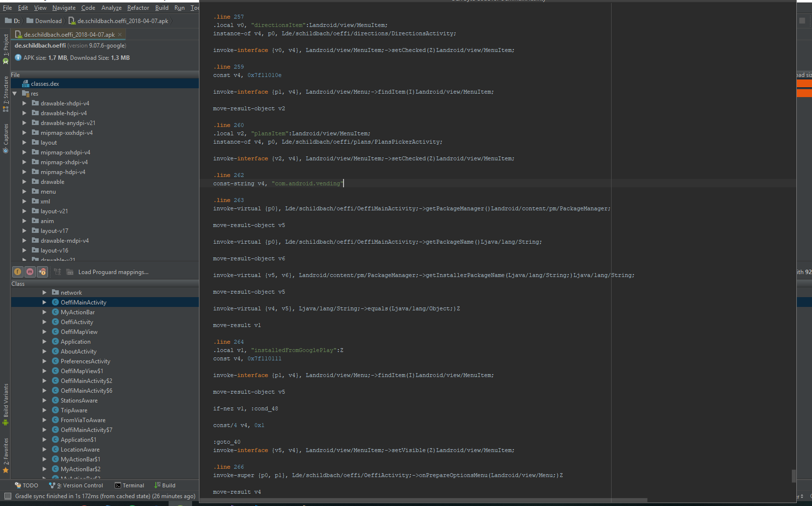Select StationsAware class row

click(x=105, y=401)
